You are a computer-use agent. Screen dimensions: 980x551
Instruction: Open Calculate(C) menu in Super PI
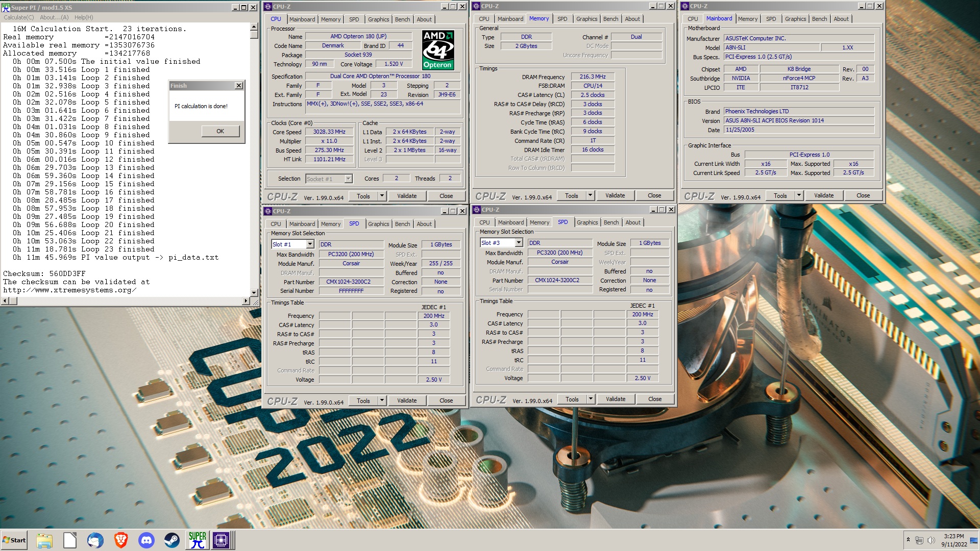(x=19, y=17)
